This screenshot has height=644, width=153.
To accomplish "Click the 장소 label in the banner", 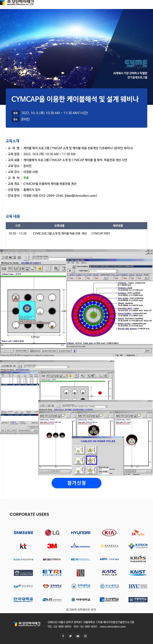I will coord(15,119).
